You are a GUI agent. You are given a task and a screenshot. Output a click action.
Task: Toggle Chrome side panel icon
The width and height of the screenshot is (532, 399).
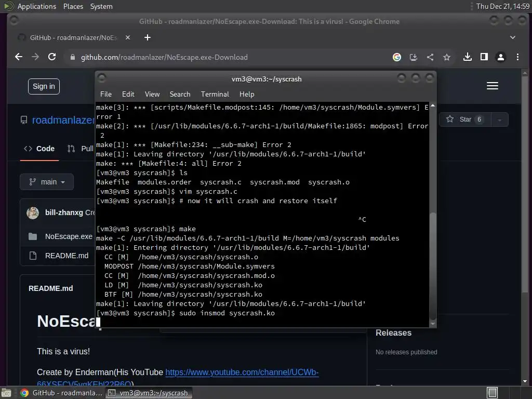click(x=484, y=57)
